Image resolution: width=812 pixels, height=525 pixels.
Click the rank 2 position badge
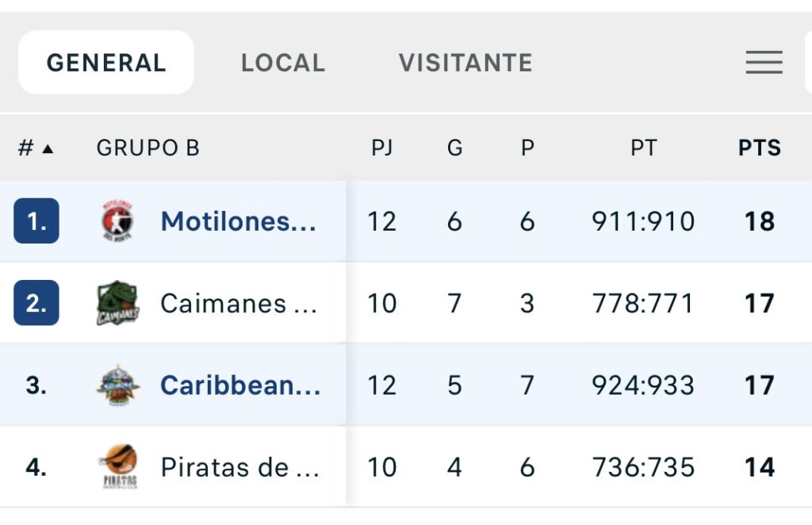coord(36,303)
